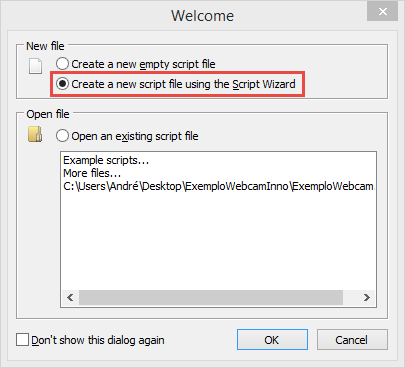Click the open folder icon
Viewport: 405px width, 368px height.
pos(35,134)
